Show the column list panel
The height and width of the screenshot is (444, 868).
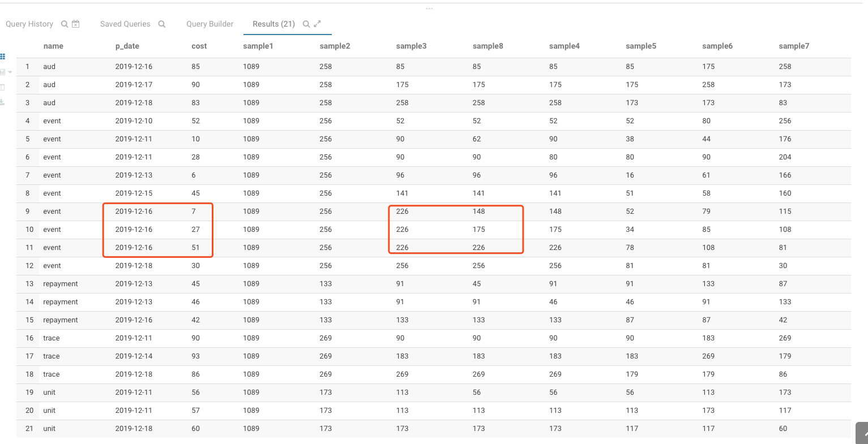click(3, 87)
